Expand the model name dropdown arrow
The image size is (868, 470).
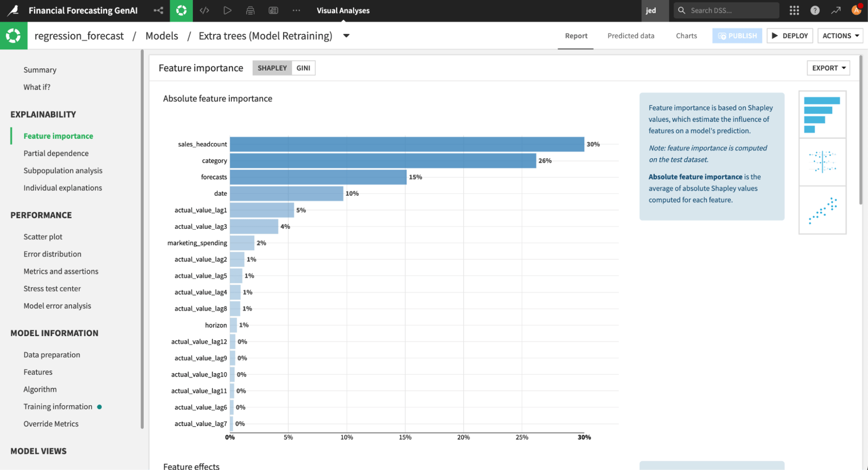click(346, 36)
